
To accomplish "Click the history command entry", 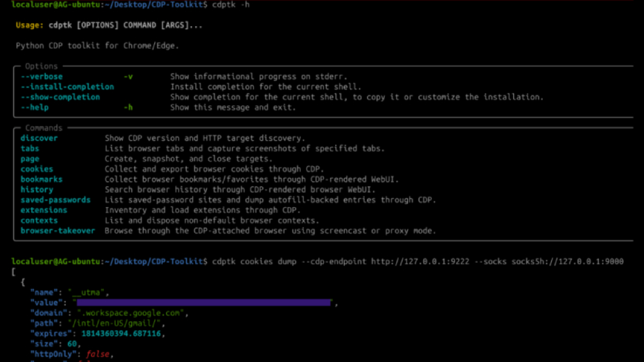I will [37, 190].
